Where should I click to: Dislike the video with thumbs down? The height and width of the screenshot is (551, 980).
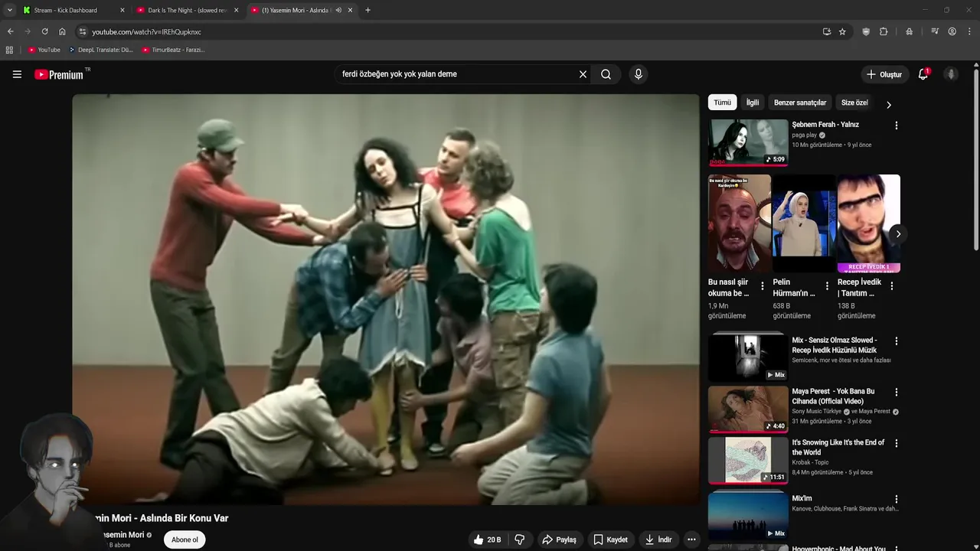(520, 540)
